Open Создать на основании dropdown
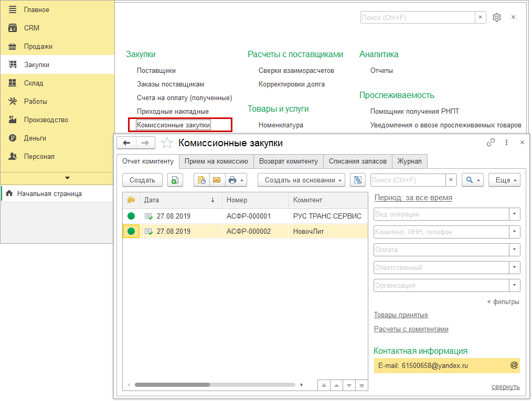This screenshot has height=401, width=532. pyautogui.click(x=301, y=180)
